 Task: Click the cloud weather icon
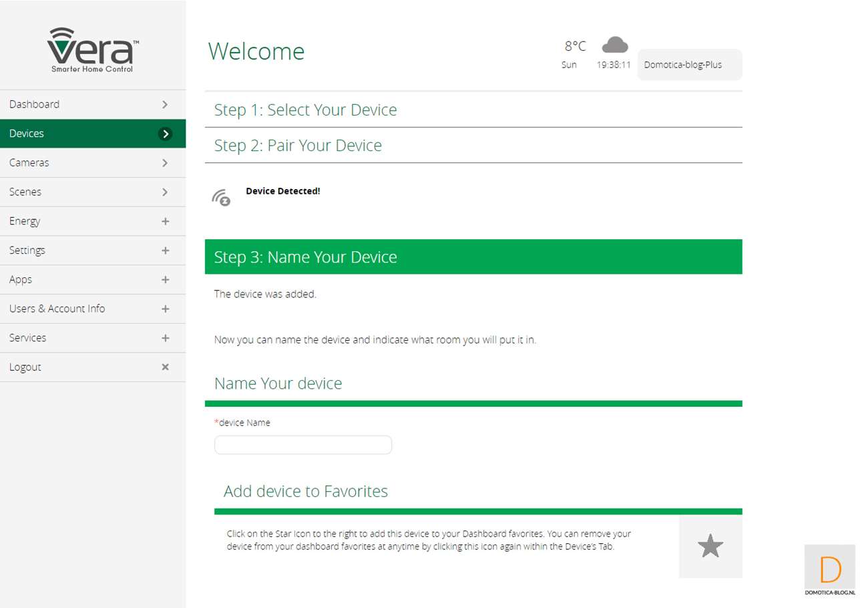614,45
